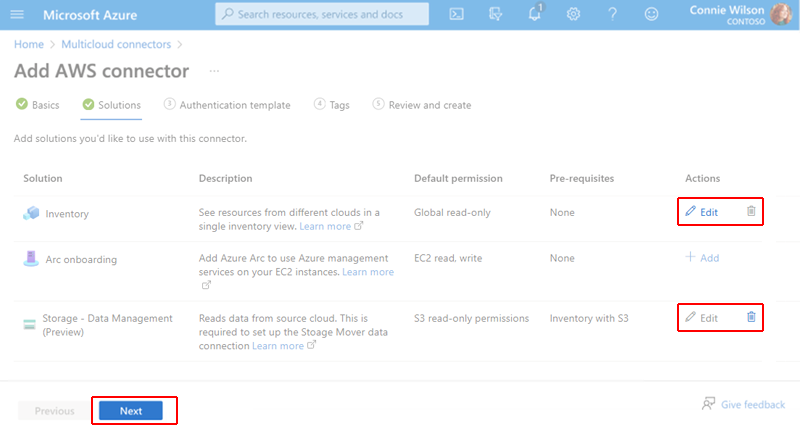Focus the Search resources, services and docs field

[322, 14]
